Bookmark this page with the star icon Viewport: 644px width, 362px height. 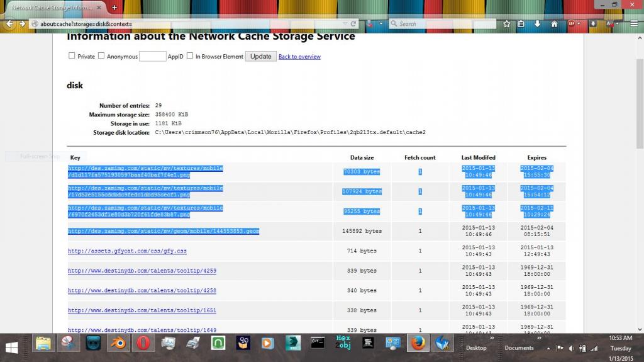point(507,24)
